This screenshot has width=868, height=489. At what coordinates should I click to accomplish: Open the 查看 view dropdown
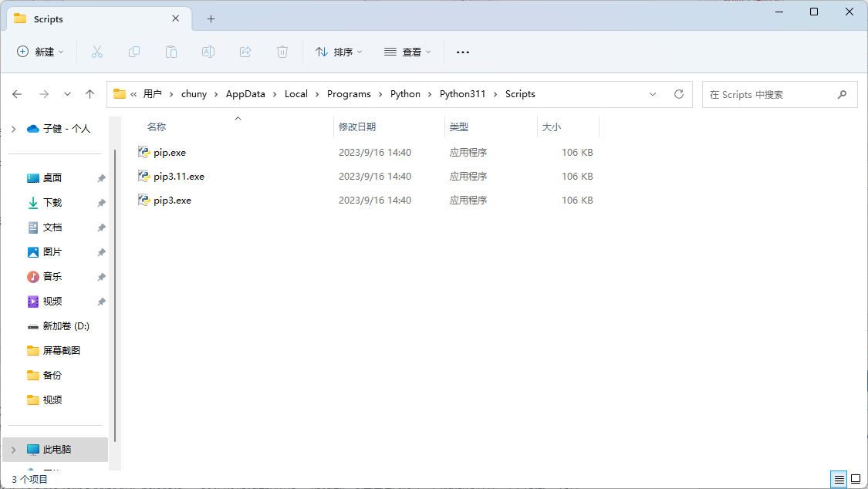pos(407,52)
